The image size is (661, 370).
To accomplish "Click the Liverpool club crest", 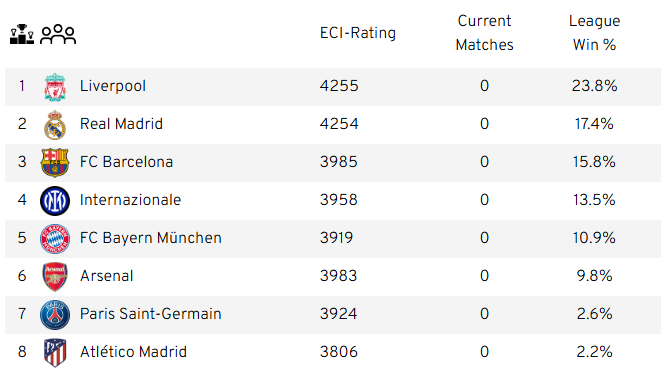I will click(x=55, y=87).
